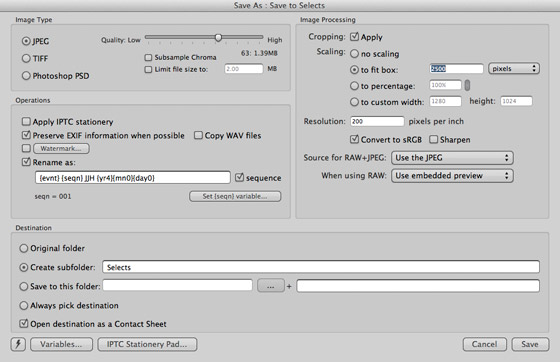
Task: Click the scaling percentage field
Action: pos(445,85)
